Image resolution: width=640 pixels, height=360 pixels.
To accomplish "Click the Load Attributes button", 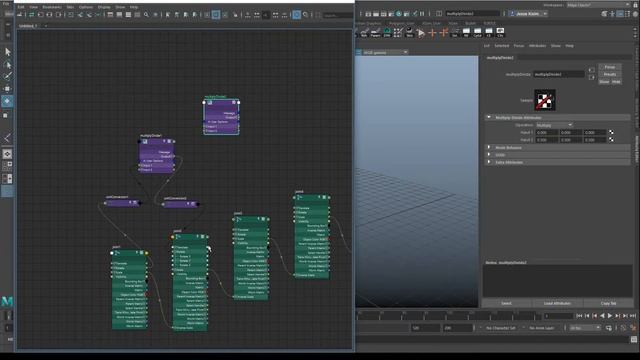I will click(x=557, y=303).
